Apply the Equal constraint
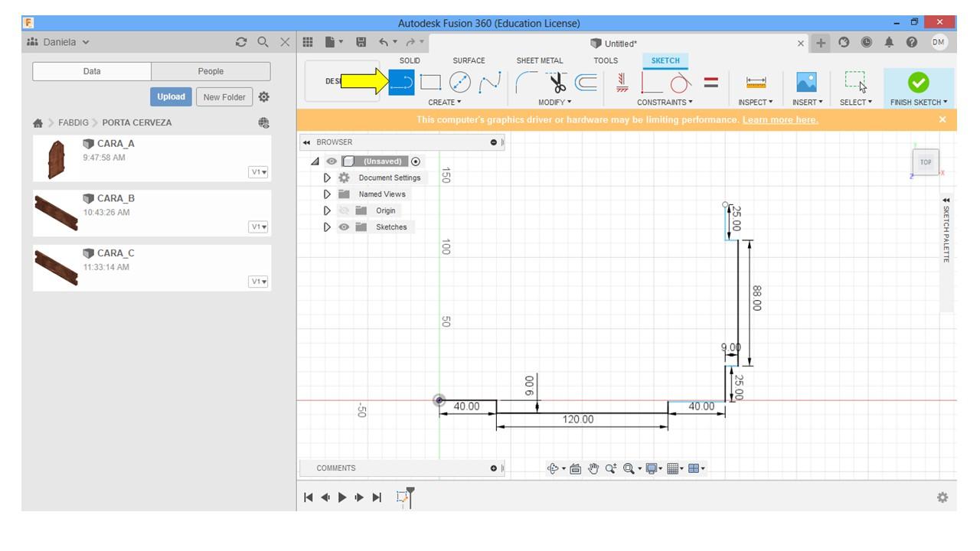Viewport: 980px width, 551px height. click(x=711, y=82)
